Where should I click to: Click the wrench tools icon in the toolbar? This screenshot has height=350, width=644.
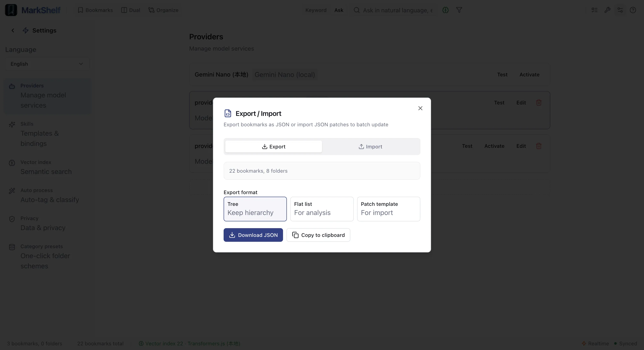tap(608, 10)
